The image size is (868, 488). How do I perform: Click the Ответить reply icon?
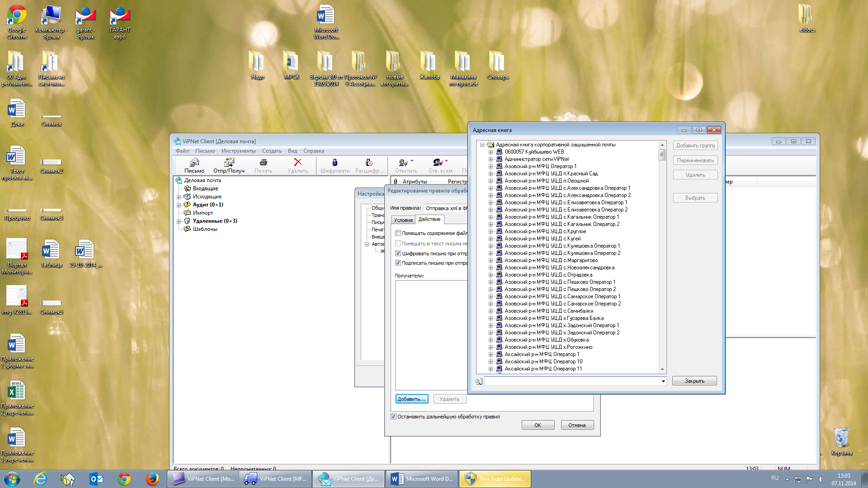[403, 163]
